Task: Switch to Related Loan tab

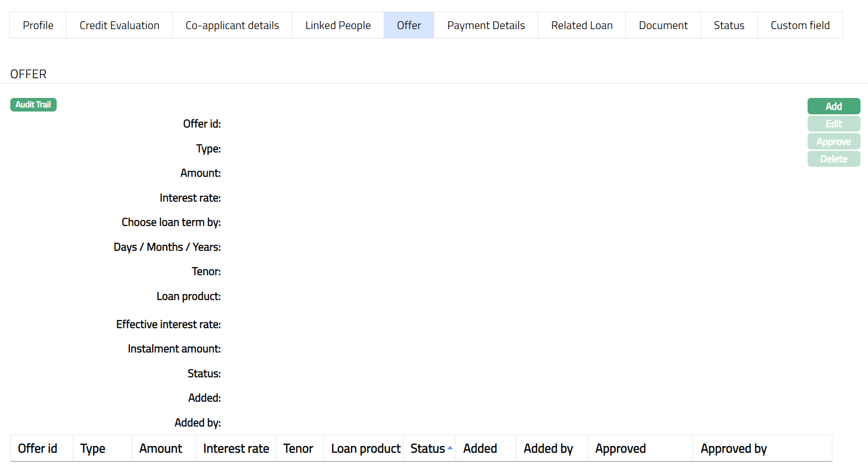Action: click(582, 25)
